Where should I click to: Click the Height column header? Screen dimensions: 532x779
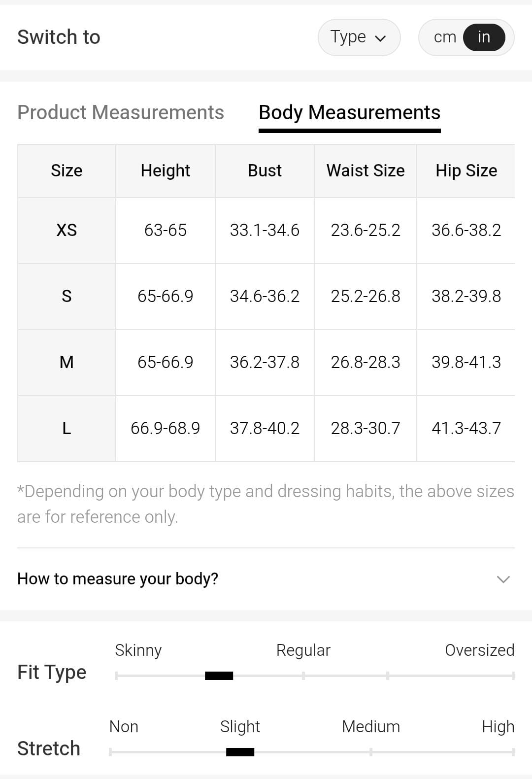pos(165,170)
